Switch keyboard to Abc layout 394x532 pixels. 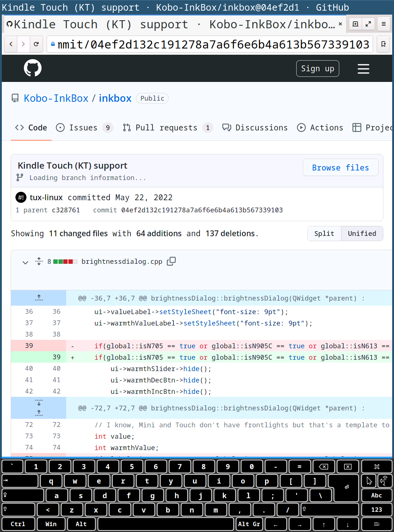tap(376, 495)
